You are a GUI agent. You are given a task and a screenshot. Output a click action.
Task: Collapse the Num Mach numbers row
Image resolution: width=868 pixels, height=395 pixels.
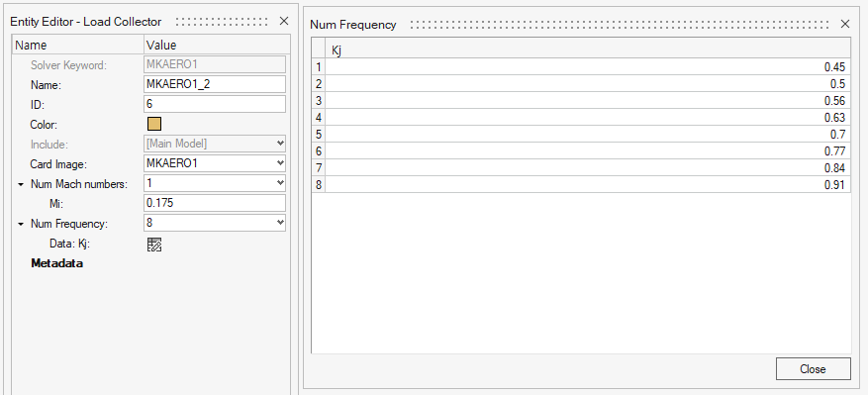21,184
